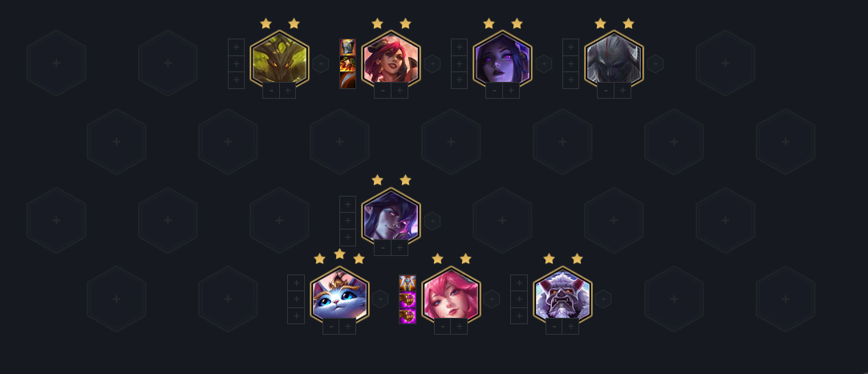Click the curved blade item on Miss Fortune

[x=347, y=80]
